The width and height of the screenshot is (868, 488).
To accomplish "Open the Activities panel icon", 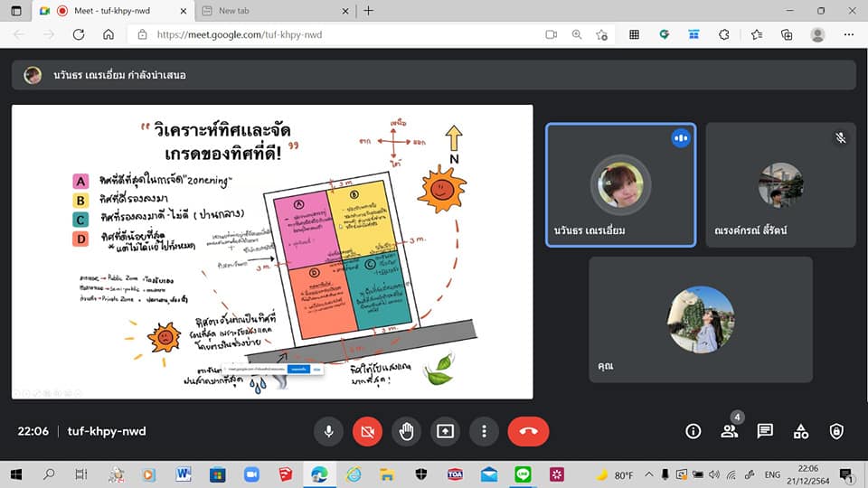I will (x=801, y=431).
